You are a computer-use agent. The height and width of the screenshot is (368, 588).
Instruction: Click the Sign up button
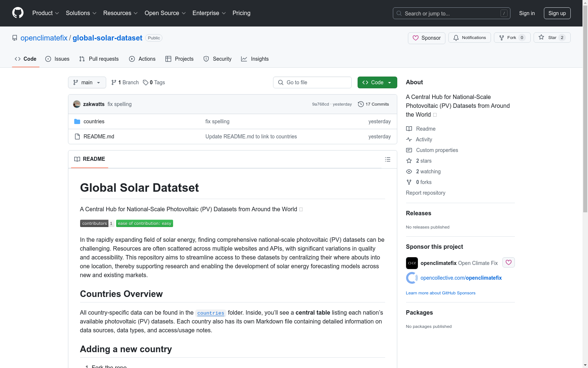557,13
